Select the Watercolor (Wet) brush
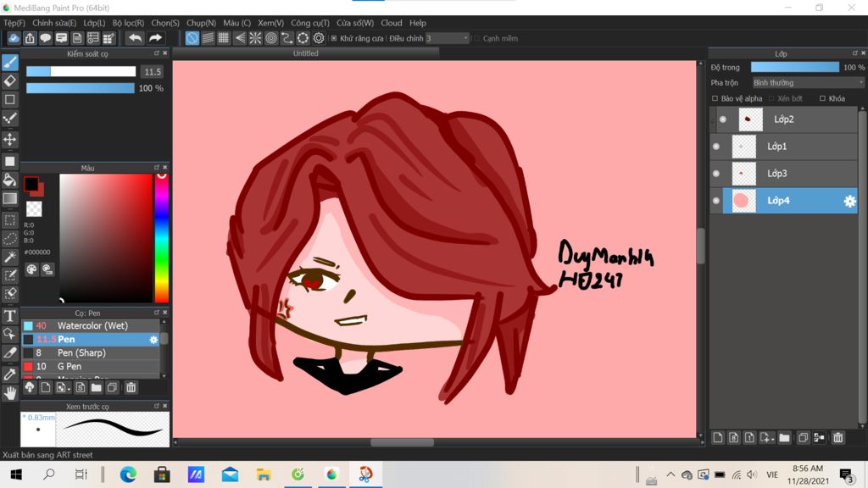The height and width of the screenshot is (488, 868). click(x=91, y=326)
